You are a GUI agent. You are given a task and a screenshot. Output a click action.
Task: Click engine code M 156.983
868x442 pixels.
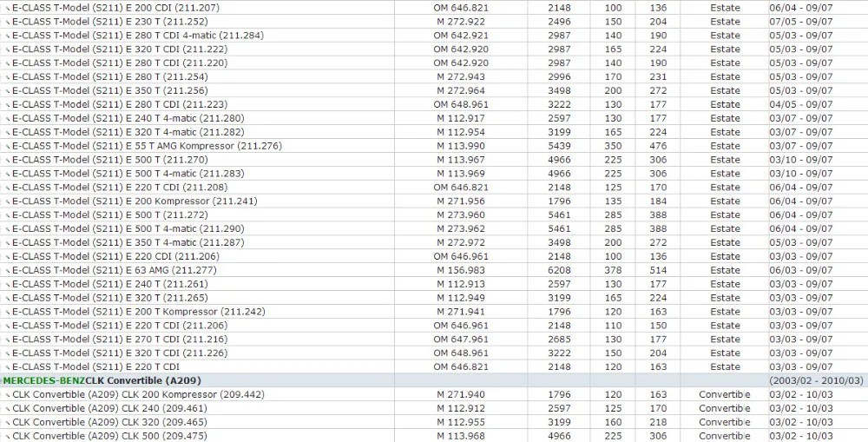click(x=461, y=270)
